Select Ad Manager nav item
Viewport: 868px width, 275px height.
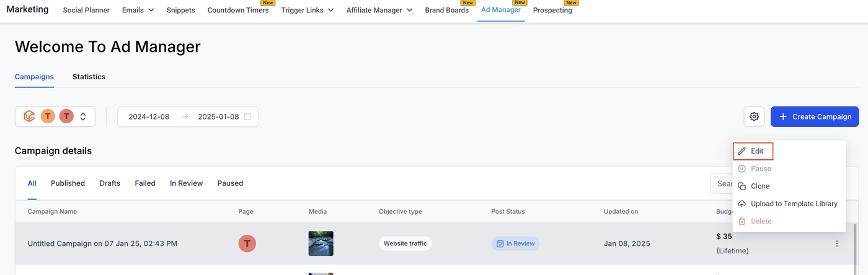click(501, 10)
